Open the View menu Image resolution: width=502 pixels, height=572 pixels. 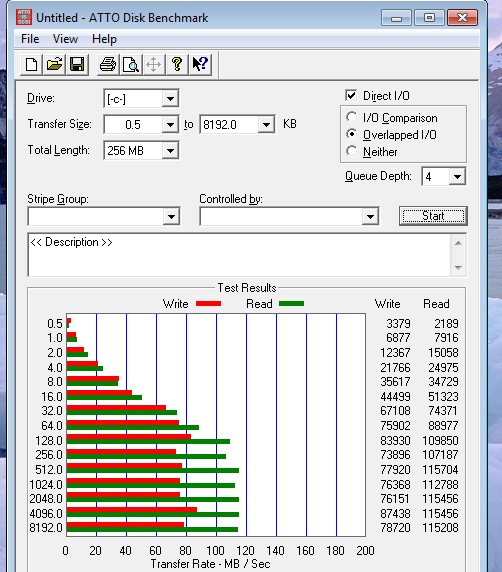[65, 39]
